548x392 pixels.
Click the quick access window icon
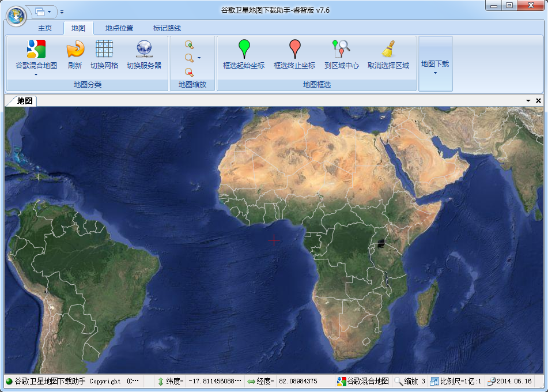[x=40, y=12]
